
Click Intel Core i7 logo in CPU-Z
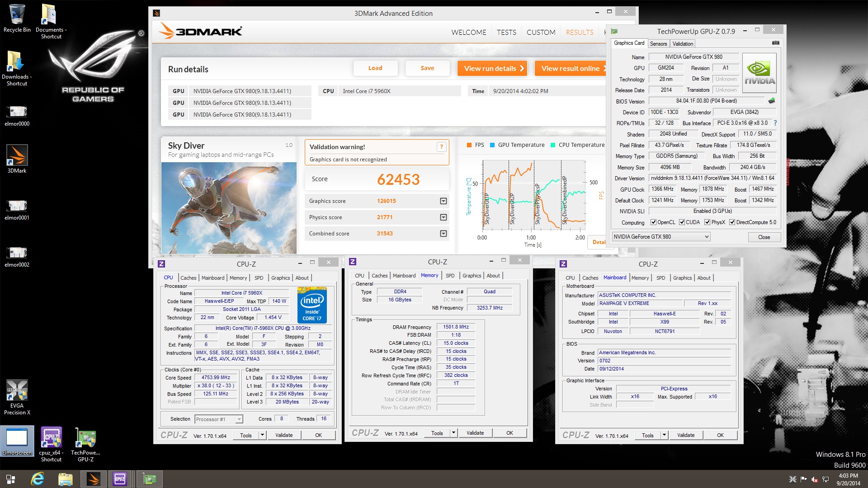click(x=312, y=305)
